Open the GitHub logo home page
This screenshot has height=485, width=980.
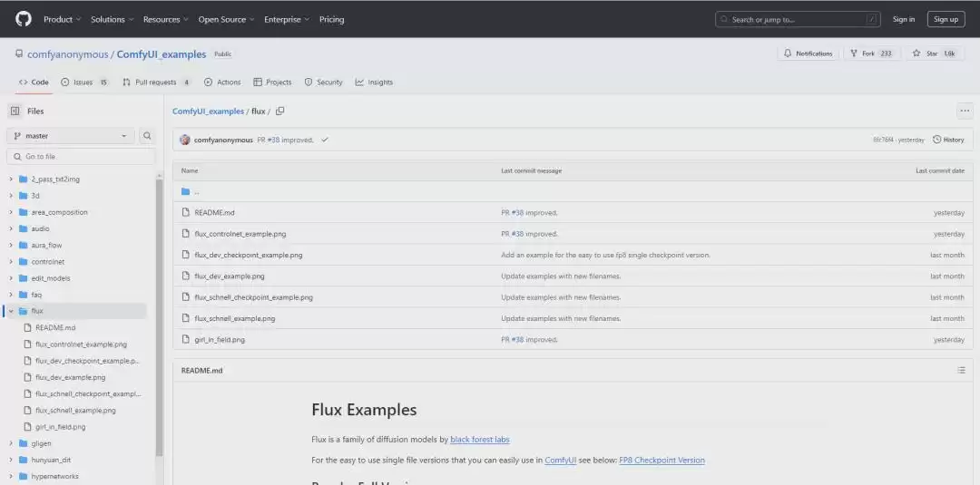point(23,19)
